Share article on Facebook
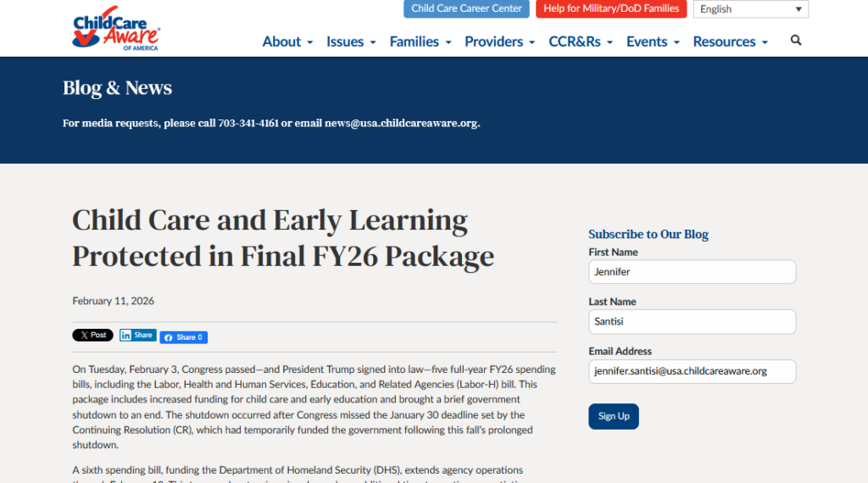Image resolution: width=868 pixels, height=483 pixels. pyautogui.click(x=184, y=337)
